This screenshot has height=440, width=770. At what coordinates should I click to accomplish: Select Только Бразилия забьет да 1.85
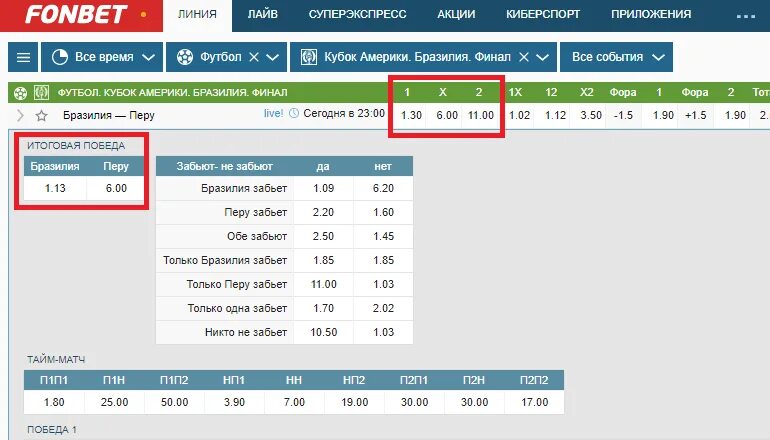click(323, 260)
